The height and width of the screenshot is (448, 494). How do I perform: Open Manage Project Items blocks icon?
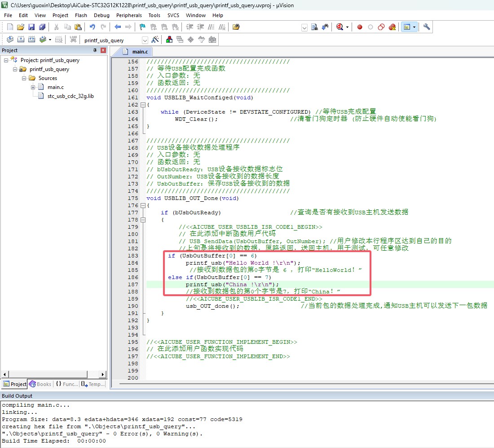pos(169,40)
